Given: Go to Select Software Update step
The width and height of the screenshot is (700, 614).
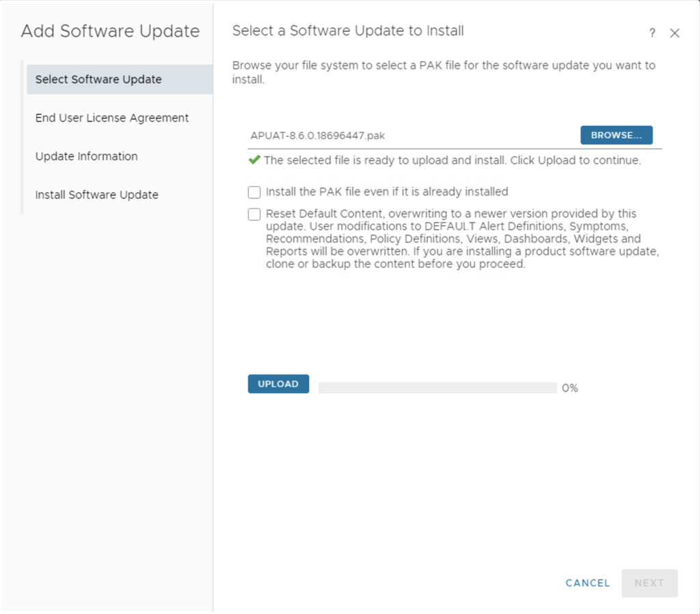Looking at the screenshot, I should click(x=98, y=79).
